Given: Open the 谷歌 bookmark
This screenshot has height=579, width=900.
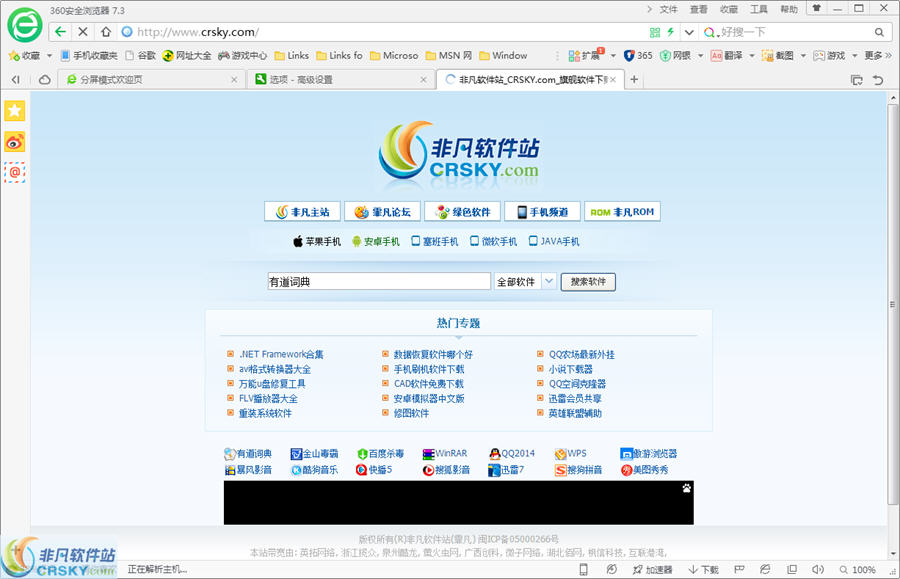Looking at the screenshot, I should (x=141, y=56).
